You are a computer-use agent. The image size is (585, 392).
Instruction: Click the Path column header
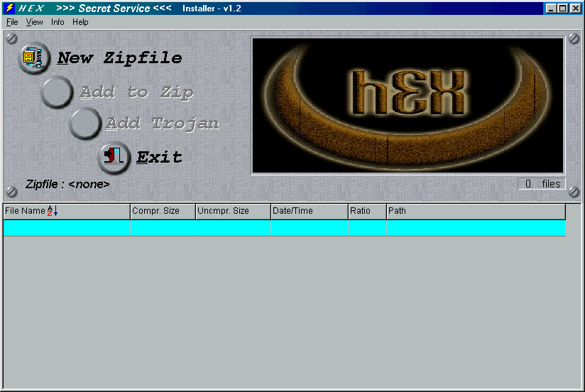(476, 211)
